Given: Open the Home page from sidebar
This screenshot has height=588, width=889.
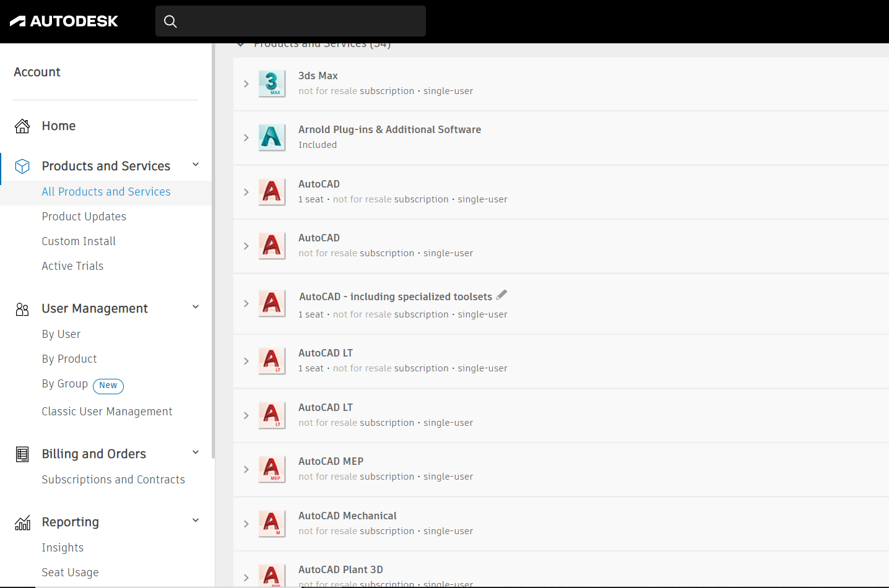Looking at the screenshot, I should point(59,126).
